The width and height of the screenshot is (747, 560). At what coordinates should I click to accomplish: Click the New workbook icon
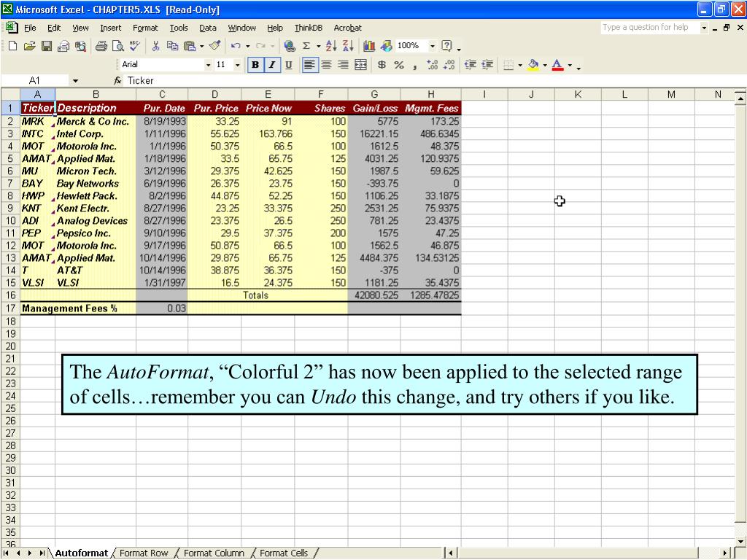(x=13, y=46)
